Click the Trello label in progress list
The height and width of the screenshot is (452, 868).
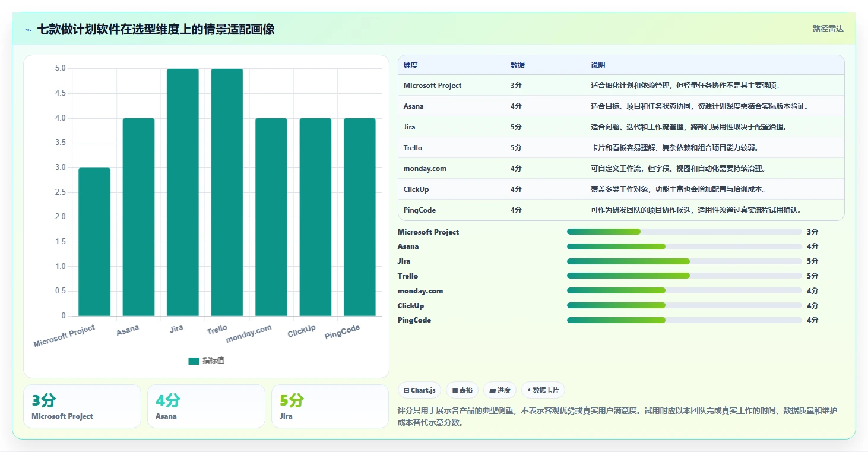(x=408, y=276)
